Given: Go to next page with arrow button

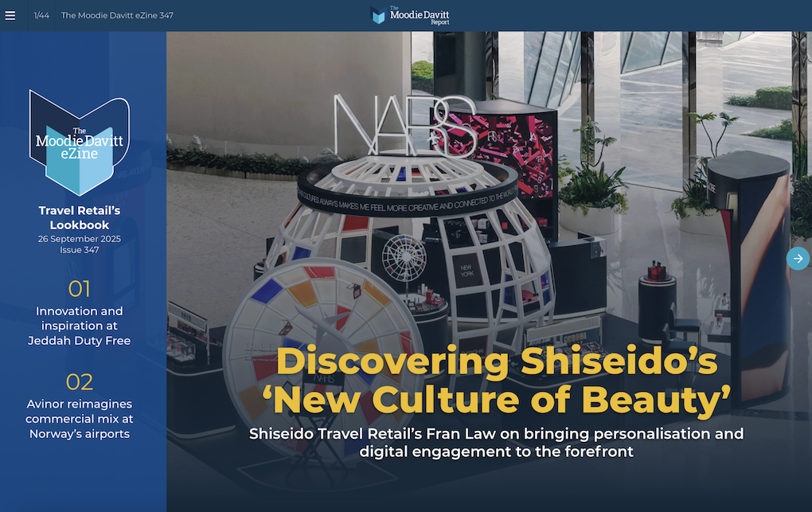Looking at the screenshot, I should [x=798, y=259].
